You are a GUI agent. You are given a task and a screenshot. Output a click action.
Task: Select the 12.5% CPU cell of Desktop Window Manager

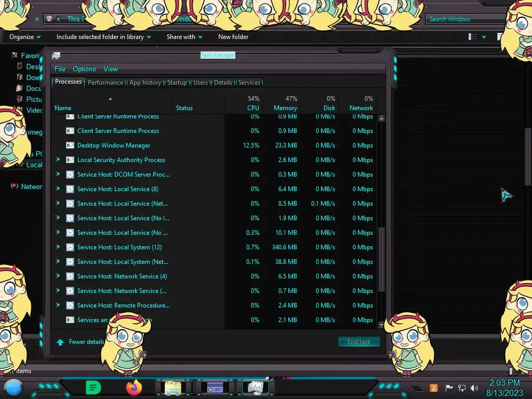tap(251, 145)
